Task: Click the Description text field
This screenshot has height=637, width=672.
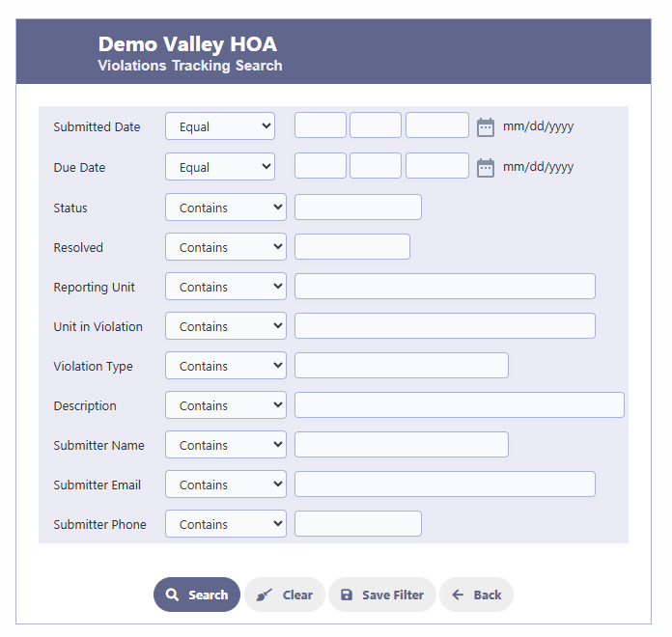Action: pyautogui.click(x=460, y=404)
